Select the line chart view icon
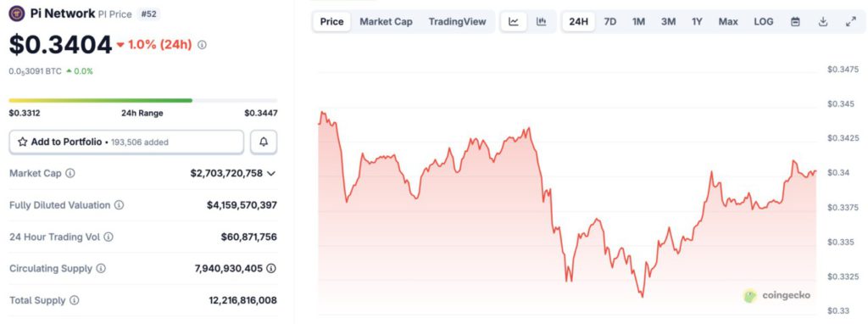 (514, 22)
